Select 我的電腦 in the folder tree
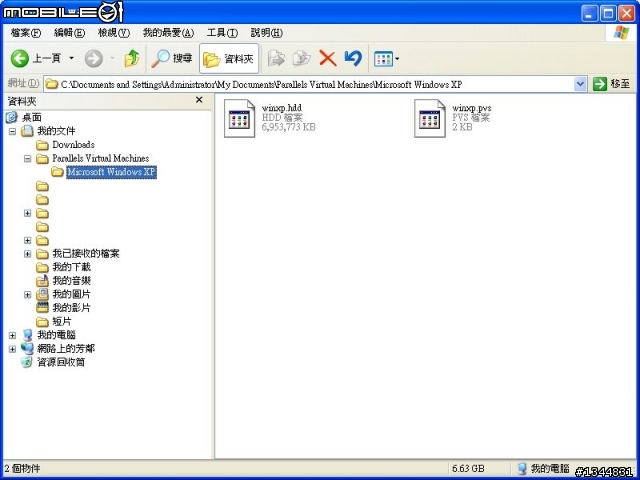 (x=56, y=335)
